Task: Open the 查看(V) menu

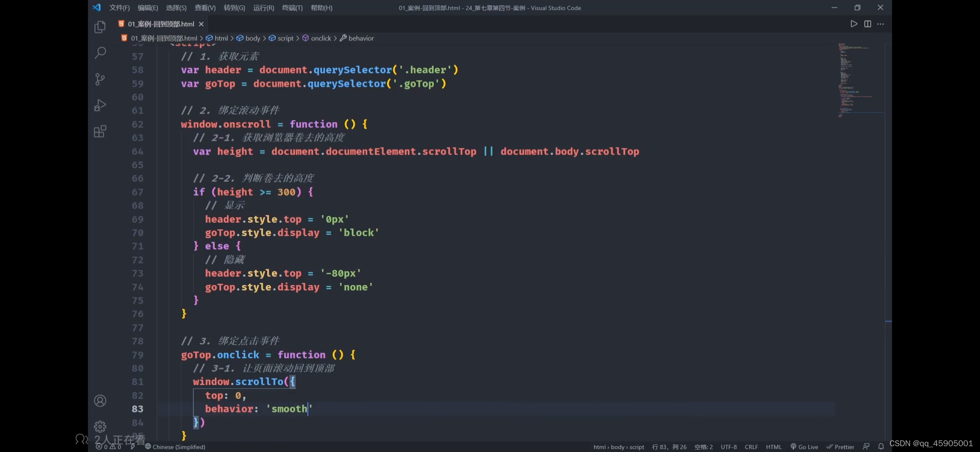Action: [205, 8]
